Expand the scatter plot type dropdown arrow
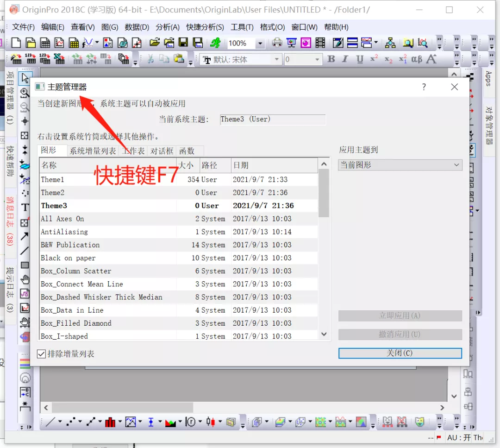Screen dimensions: 500x448 tap(80, 422)
